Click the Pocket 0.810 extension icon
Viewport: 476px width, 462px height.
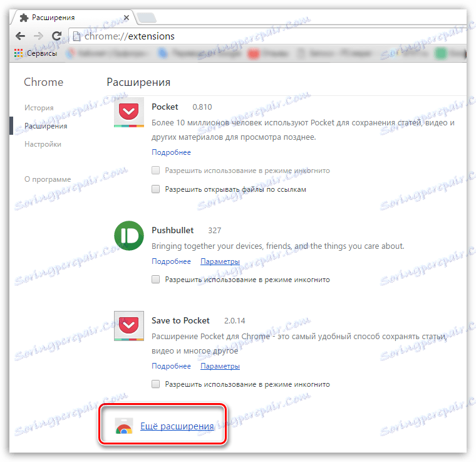click(129, 112)
